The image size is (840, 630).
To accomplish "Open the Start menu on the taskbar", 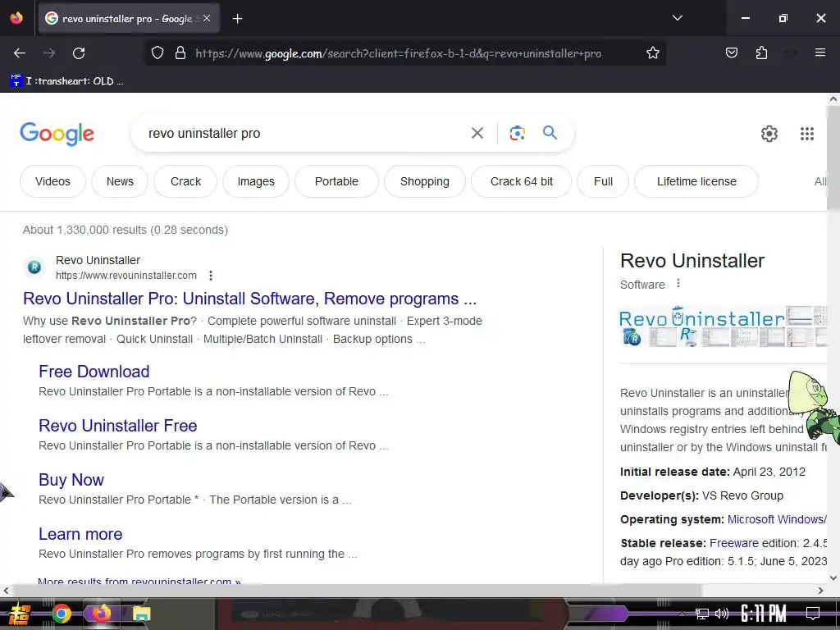I will (19, 614).
